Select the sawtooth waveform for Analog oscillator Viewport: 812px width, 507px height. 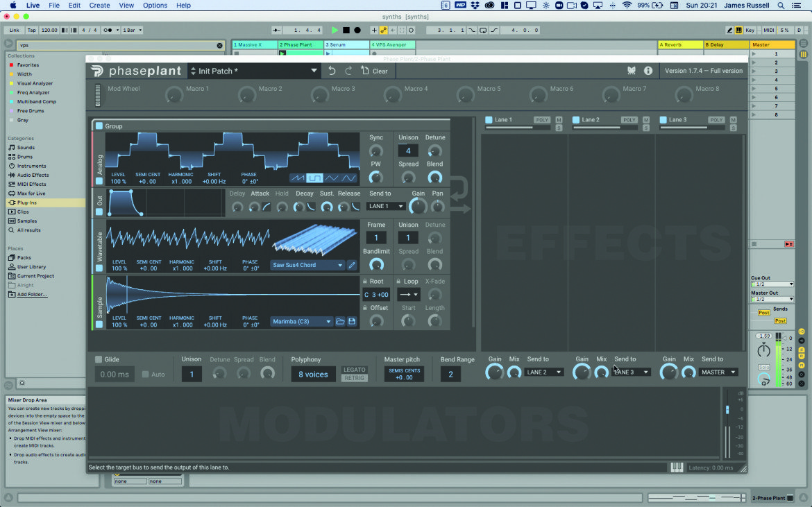point(297,178)
